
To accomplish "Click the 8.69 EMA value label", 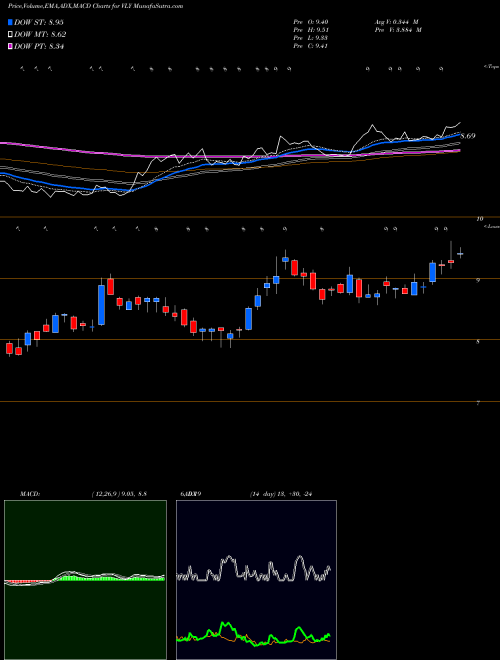I will 468,136.
